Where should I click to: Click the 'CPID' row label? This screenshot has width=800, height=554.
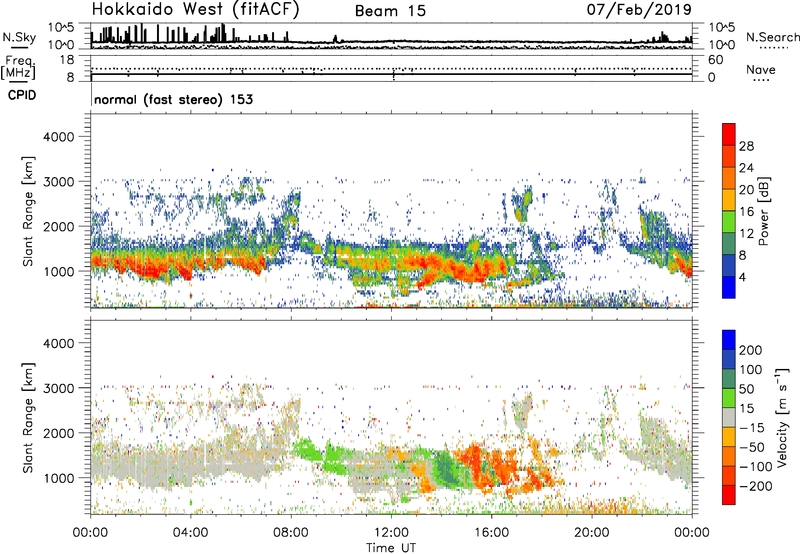(22, 95)
